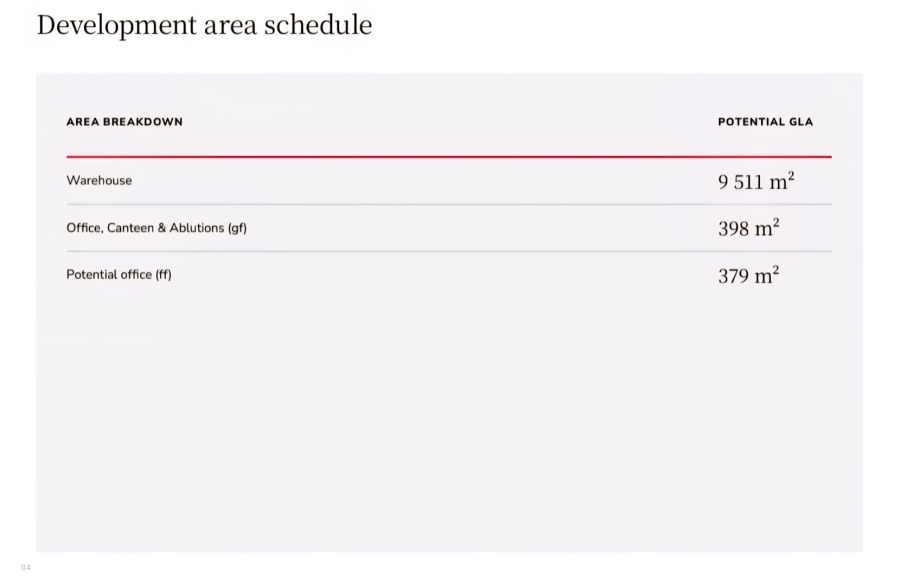This screenshot has height=585, width=900.
Task: Click the word GLA in the header
Action: [x=801, y=122]
